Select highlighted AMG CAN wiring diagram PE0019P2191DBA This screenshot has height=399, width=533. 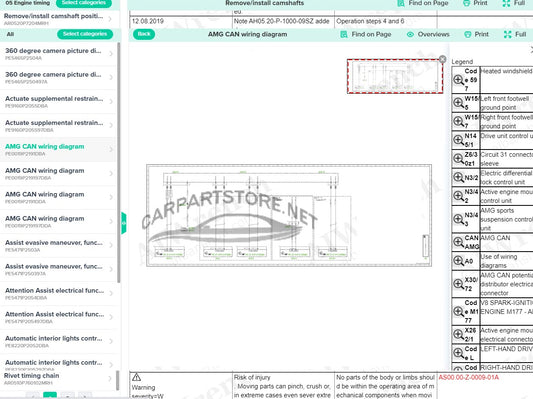[58, 150]
